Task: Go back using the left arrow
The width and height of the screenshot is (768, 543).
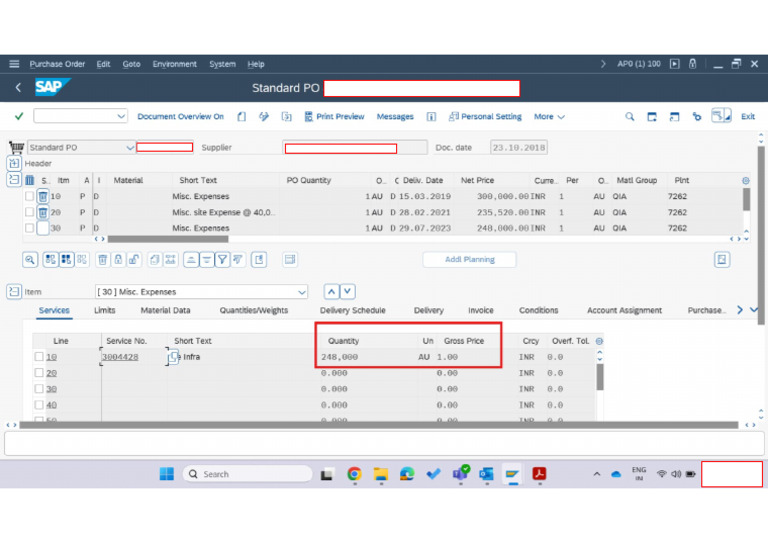Action: (x=18, y=88)
